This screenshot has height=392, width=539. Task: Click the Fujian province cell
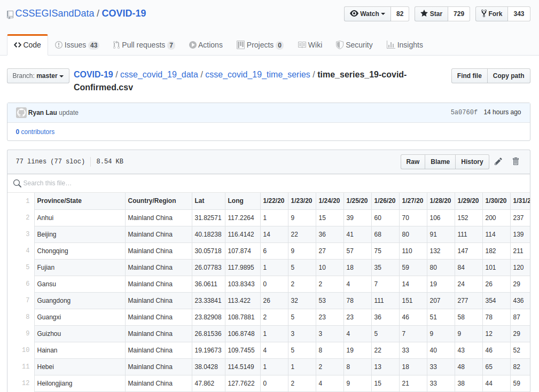[80, 267]
